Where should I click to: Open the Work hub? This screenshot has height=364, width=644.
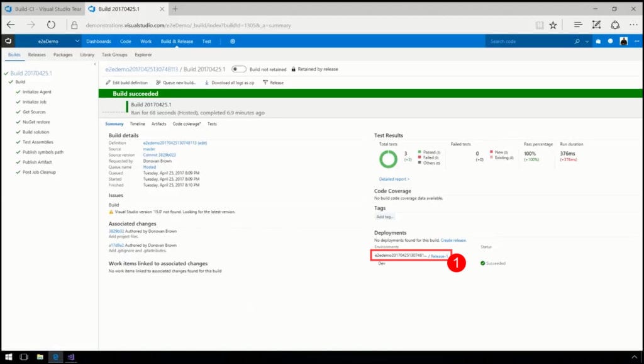click(146, 41)
